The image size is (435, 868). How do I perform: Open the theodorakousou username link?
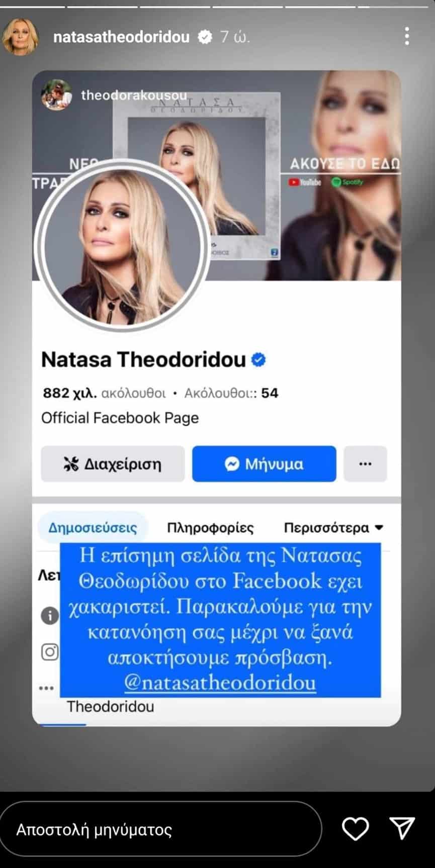click(x=134, y=95)
